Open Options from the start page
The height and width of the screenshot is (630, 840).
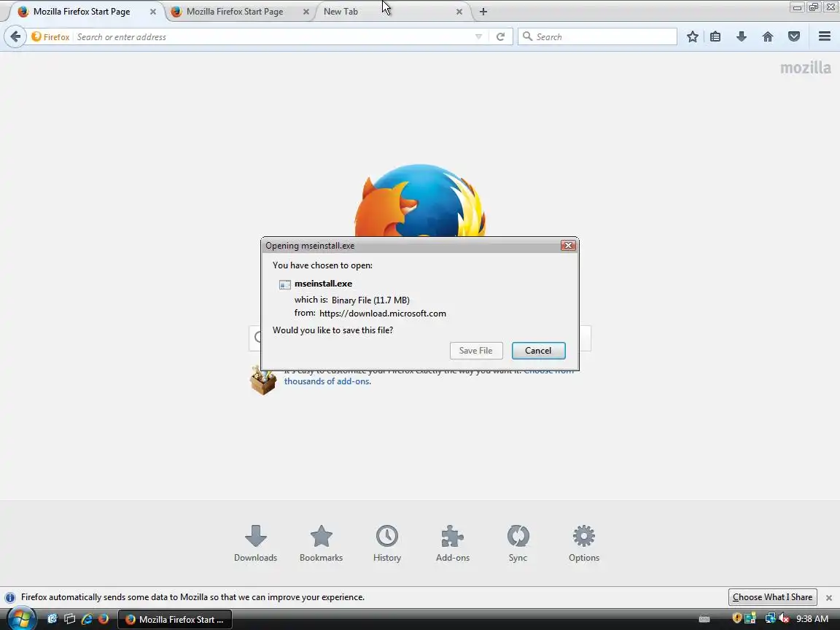tap(584, 543)
